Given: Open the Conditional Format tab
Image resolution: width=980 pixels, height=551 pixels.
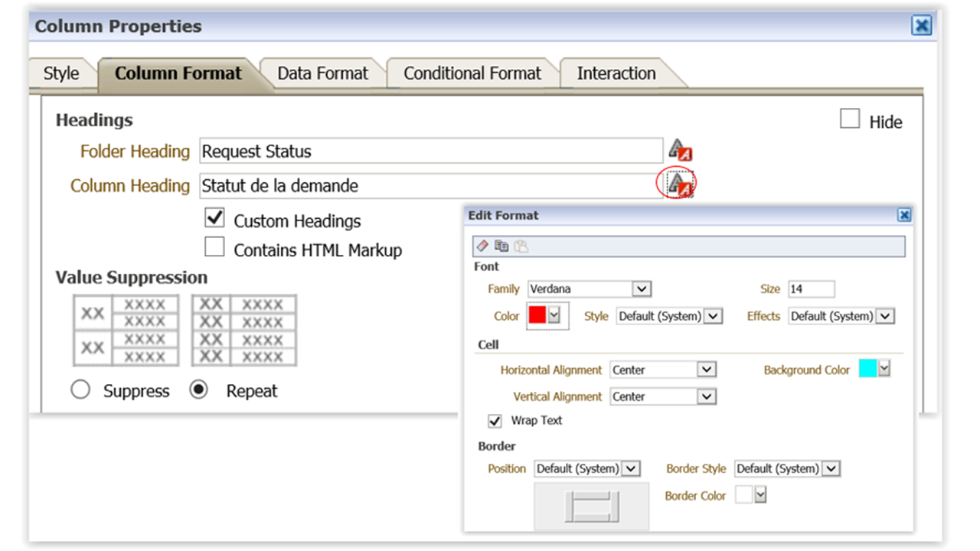Looking at the screenshot, I should (x=472, y=74).
